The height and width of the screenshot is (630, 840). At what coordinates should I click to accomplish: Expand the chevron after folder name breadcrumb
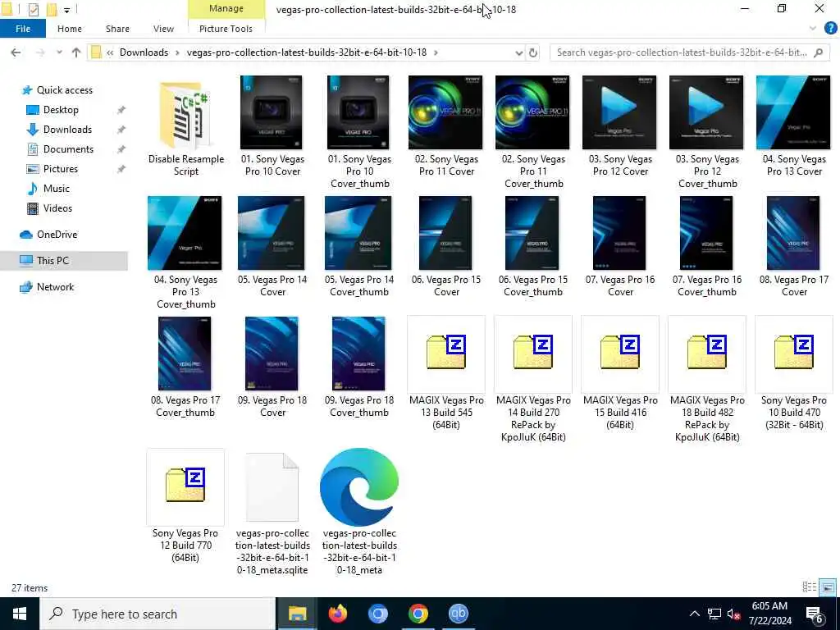pyautogui.click(x=436, y=52)
